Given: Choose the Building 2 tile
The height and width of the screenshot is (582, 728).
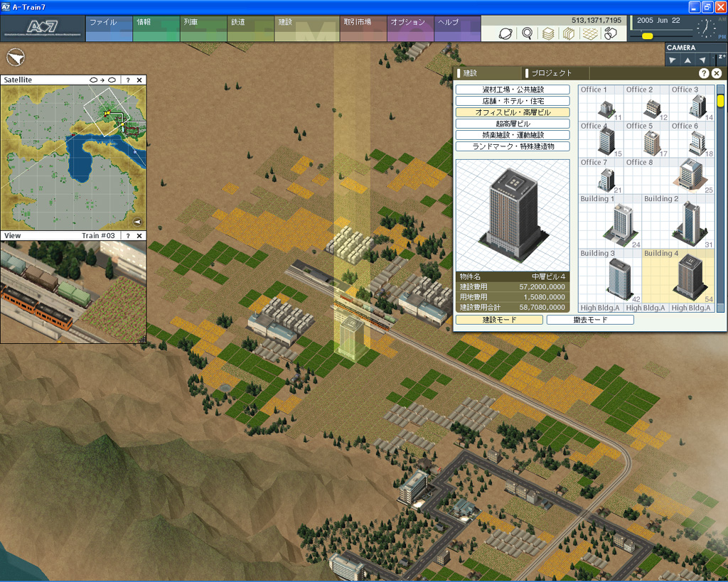Looking at the screenshot, I should 678,222.
